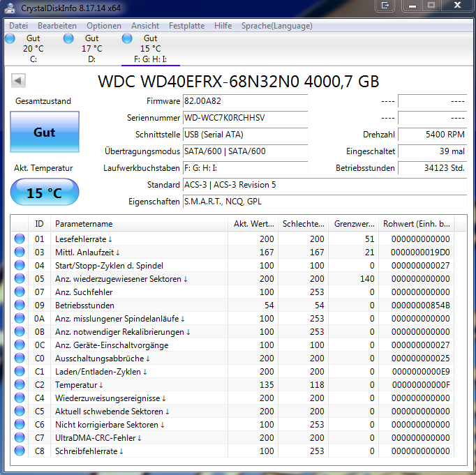
Task: Click the ID column header
Action: pos(39,224)
